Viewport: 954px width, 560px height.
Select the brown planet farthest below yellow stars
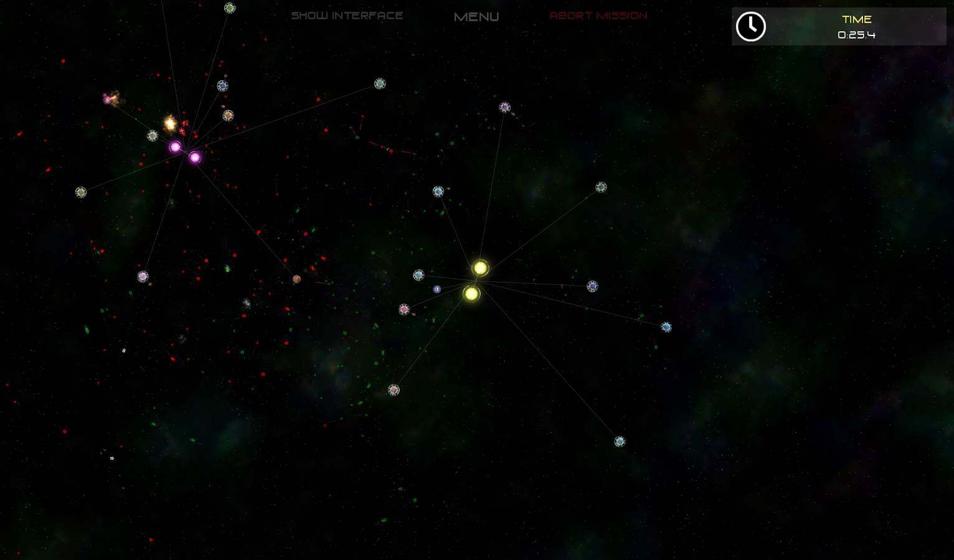point(394,390)
